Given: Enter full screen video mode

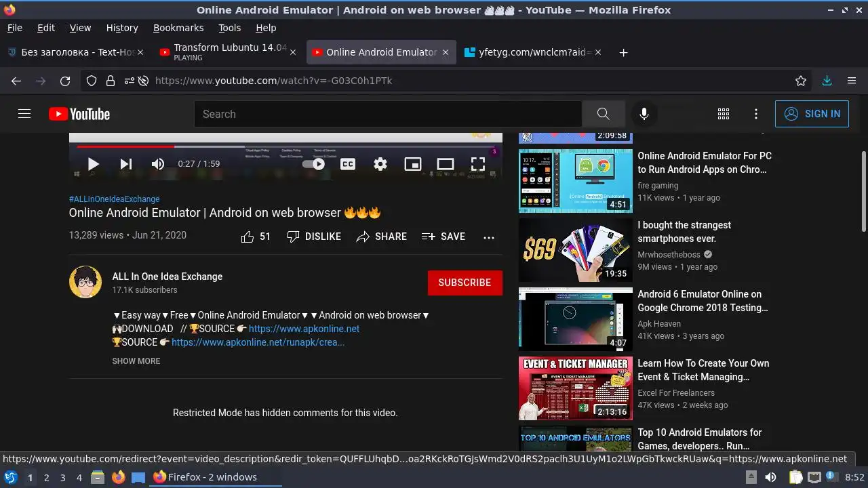Looking at the screenshot, I should [x=478, y=164].
